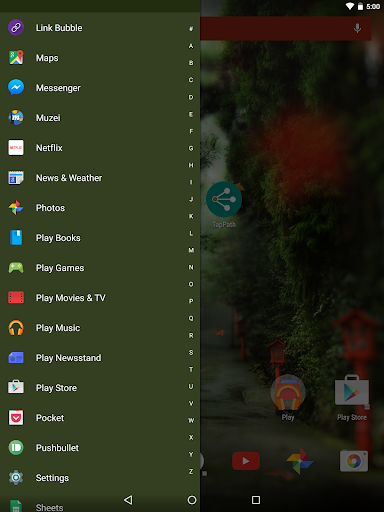Jump to letter M in alphabet index

point(191,250)
